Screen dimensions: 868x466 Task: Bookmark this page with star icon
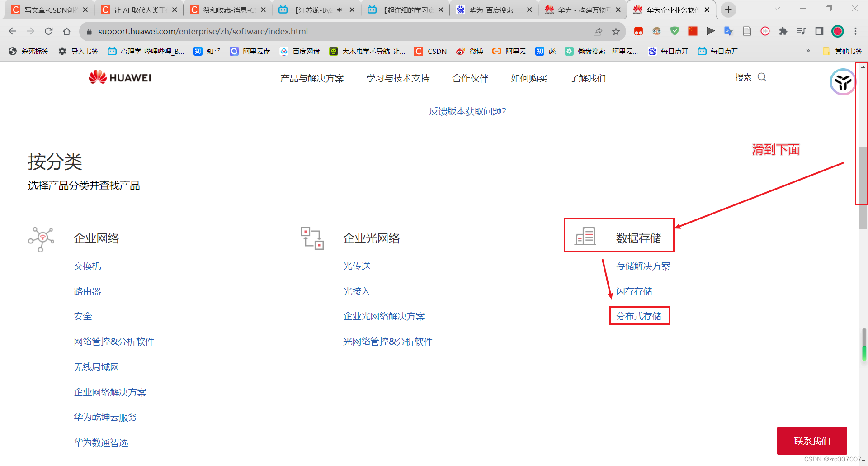click(x=616, y=31)
